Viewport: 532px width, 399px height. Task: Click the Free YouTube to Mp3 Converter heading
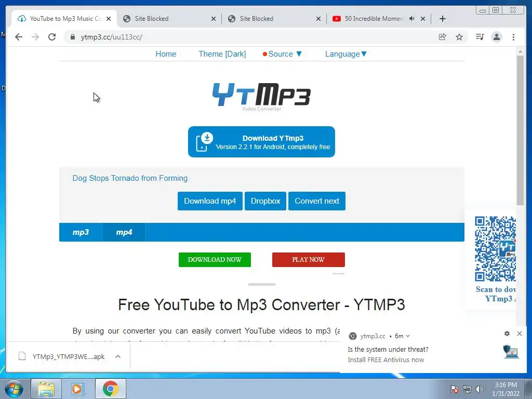click(262, 304)
